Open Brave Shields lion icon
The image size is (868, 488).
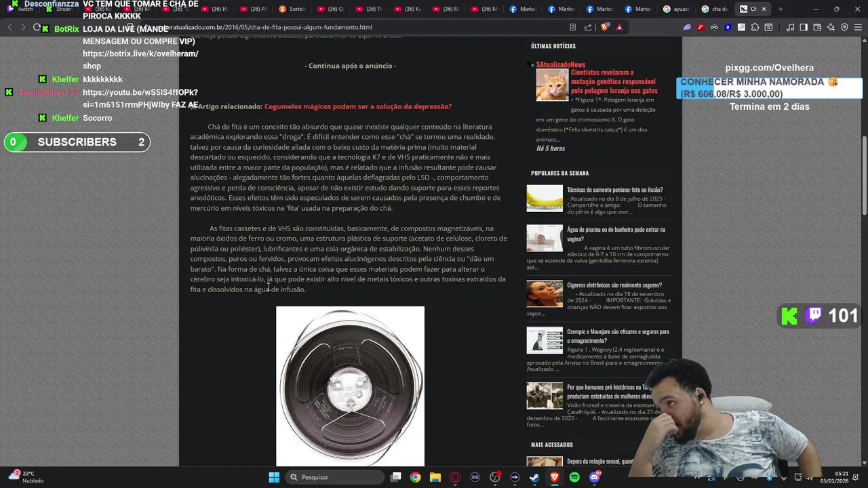click(604, 27)
